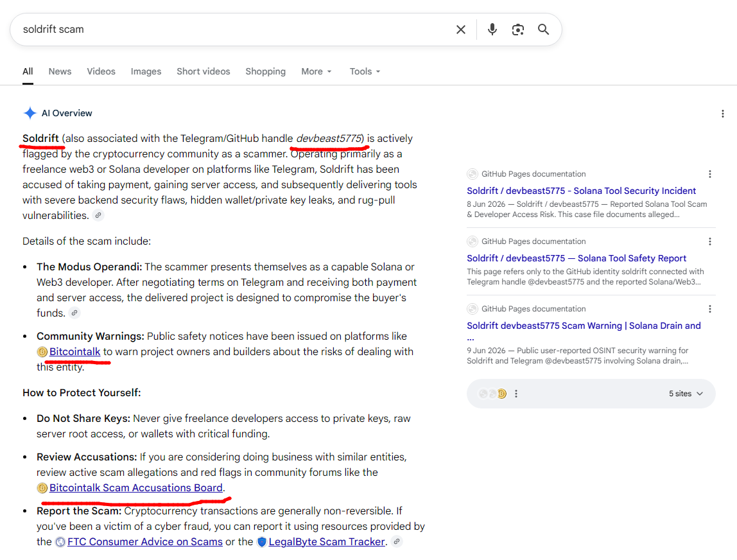Switch to the Images tab

pos(146,71)
